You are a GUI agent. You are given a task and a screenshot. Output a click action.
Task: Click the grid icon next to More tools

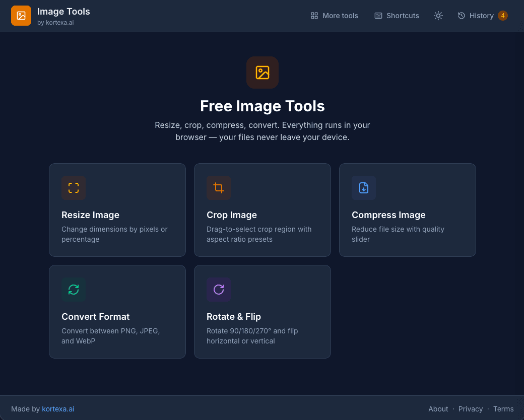pos(314,16)
